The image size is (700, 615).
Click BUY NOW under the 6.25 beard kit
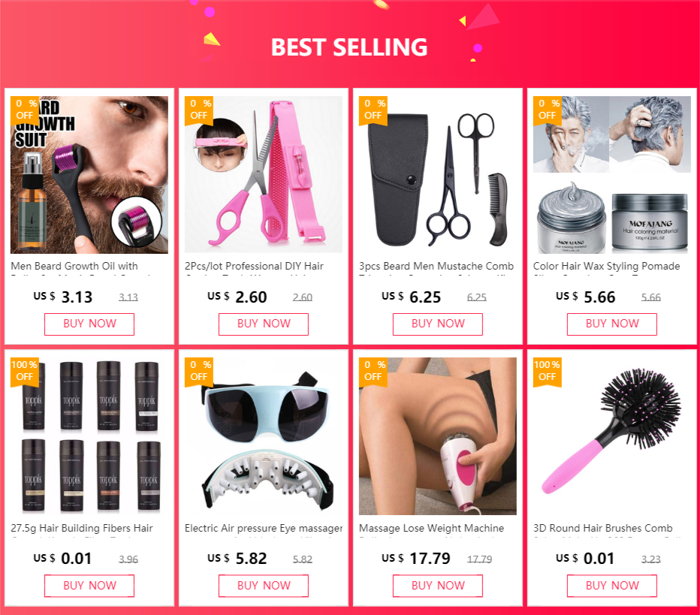click(x=437, y=324)
